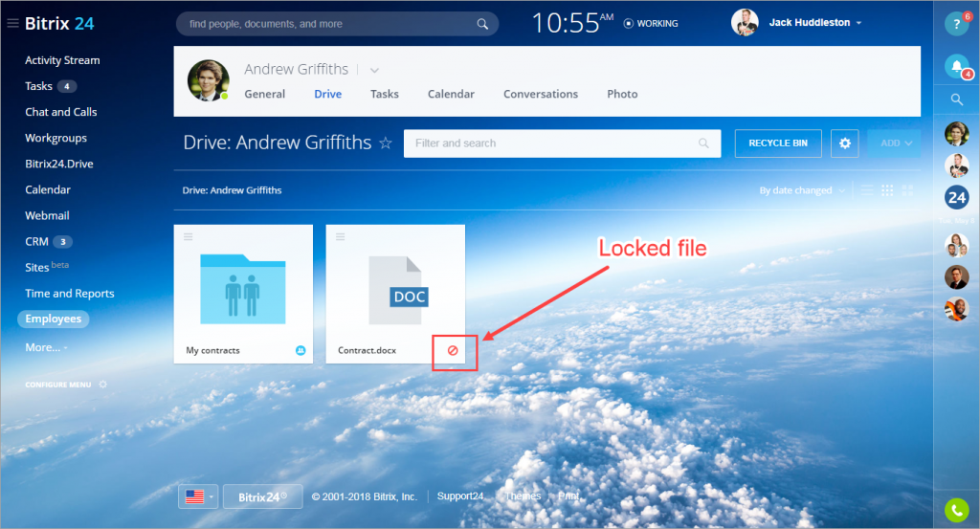Click the green phone call button

(956, 510)
